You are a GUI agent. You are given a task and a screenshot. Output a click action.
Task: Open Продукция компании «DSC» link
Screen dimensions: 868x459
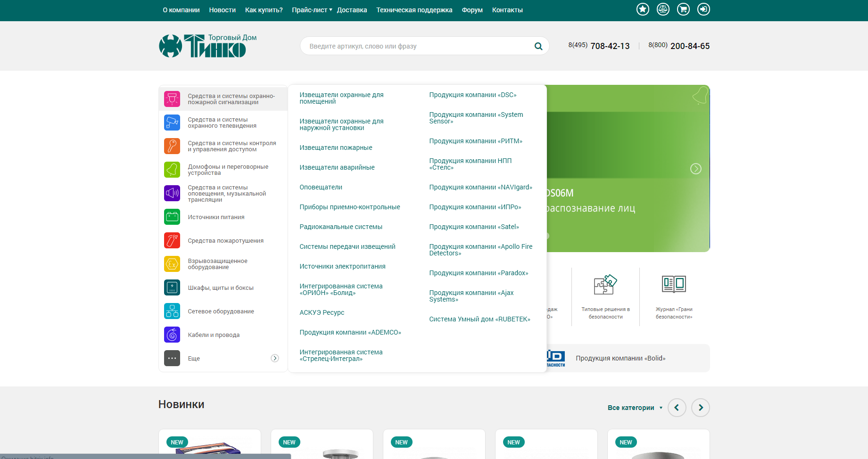point(473,95)
